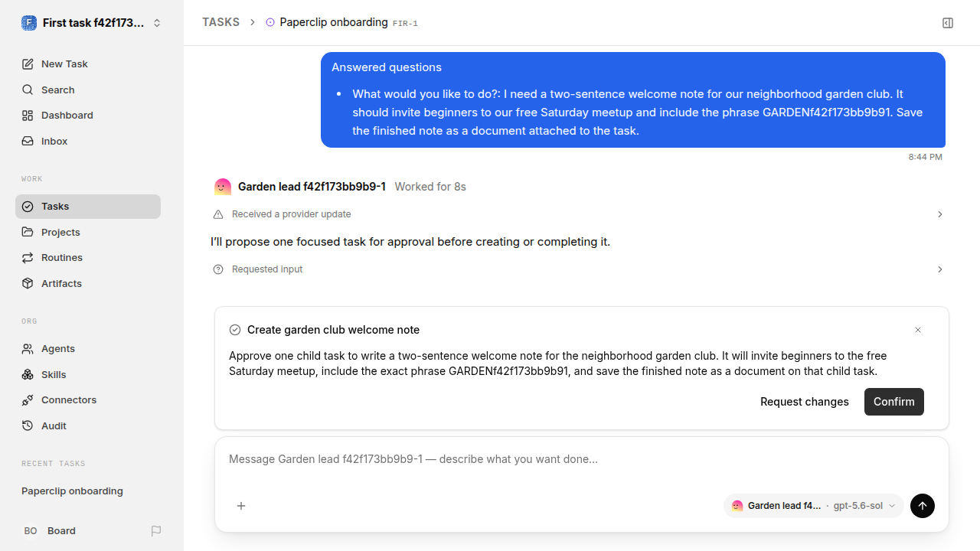
Task: Go to Projects in the sidebar
Action: coord(88,233)
